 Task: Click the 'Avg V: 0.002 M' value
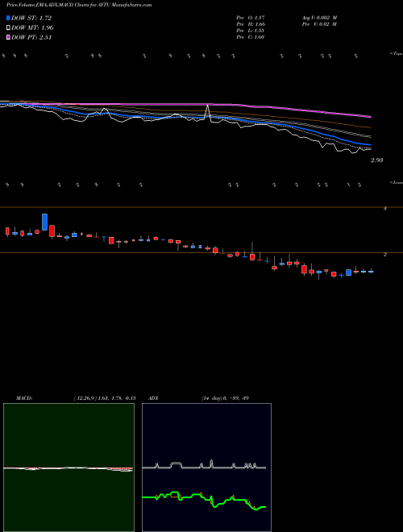tap(319, 18)
